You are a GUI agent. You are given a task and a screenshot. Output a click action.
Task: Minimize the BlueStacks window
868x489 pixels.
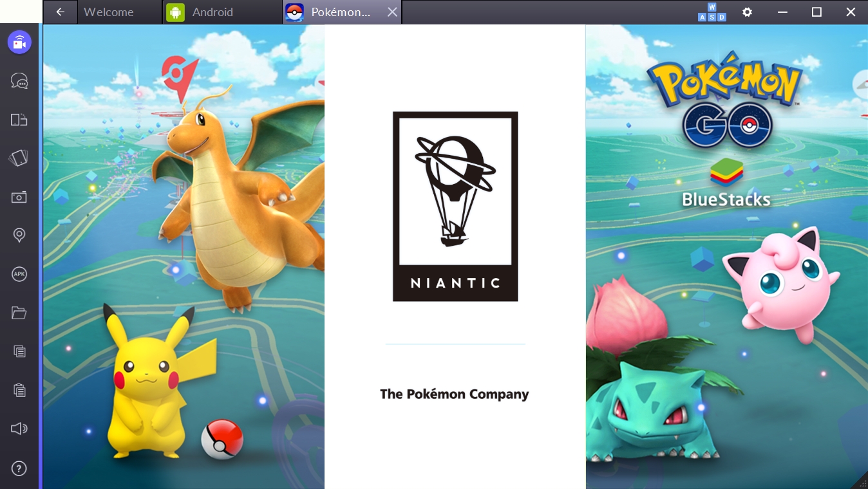pos(782,12)
